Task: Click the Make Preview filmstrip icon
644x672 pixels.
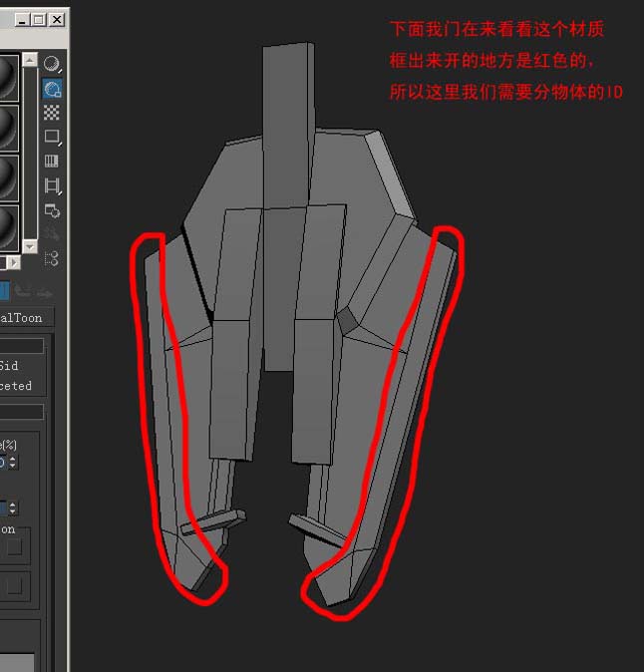Action: coord(52,186)
